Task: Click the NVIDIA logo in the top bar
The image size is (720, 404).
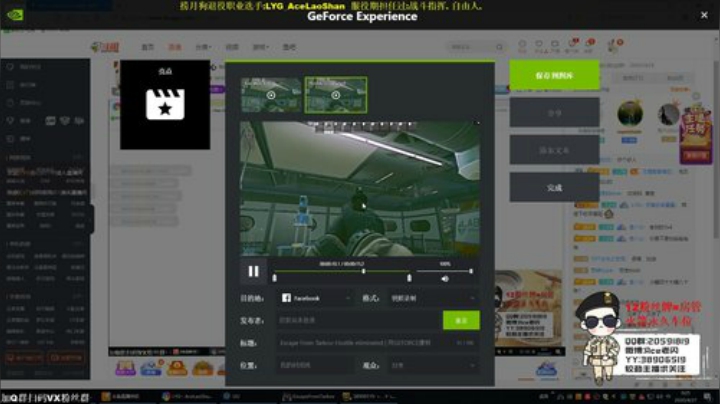Action: click(15, 15)
